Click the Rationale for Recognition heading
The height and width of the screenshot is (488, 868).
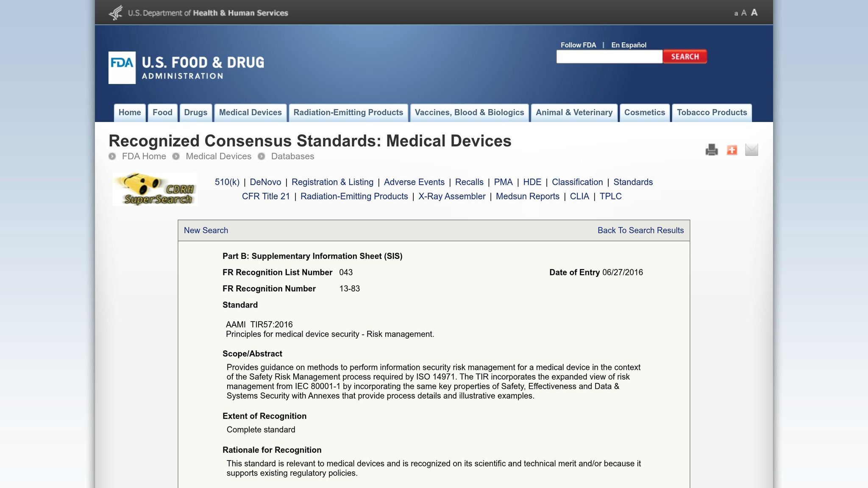point(272,450)
